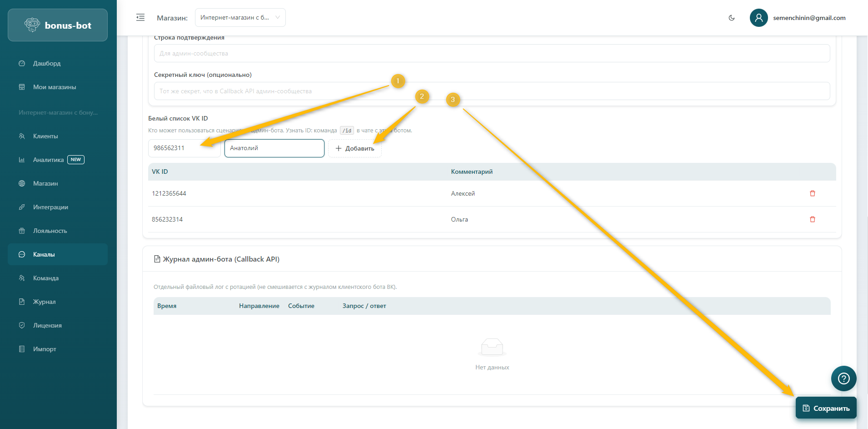The width and height of the screenshot is (868, 429).
Task: Open the Лояльность section
Action: click(x=50, y=231)
